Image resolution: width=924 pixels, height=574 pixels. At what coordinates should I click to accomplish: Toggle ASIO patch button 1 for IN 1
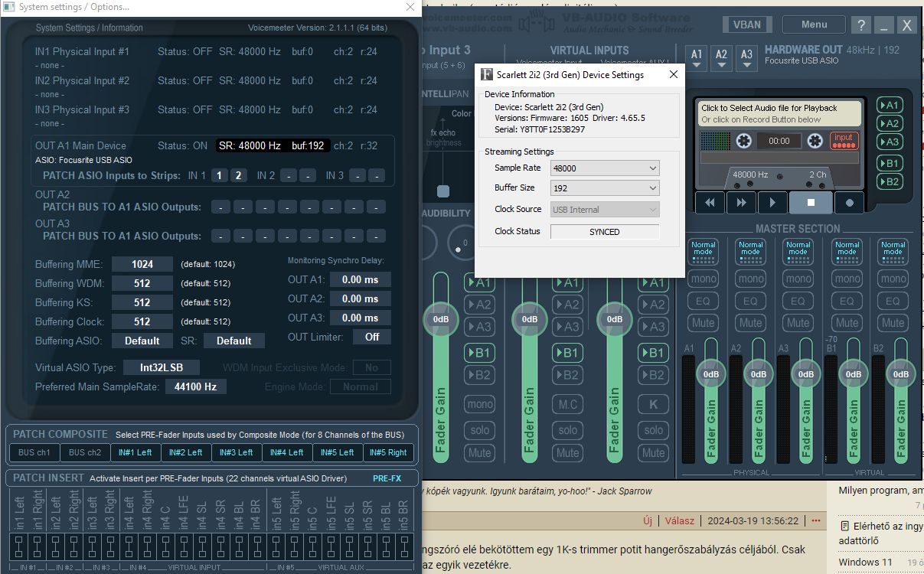219,175
